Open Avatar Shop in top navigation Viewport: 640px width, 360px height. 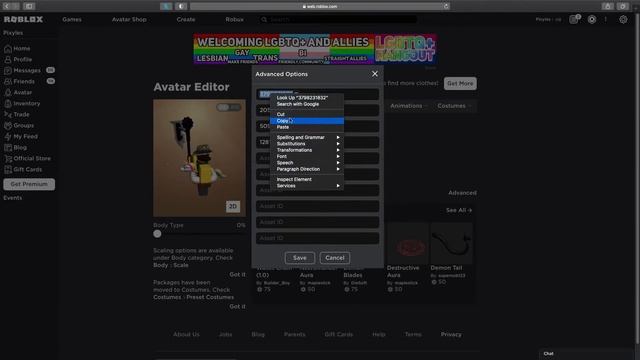(x=129, y=19)
